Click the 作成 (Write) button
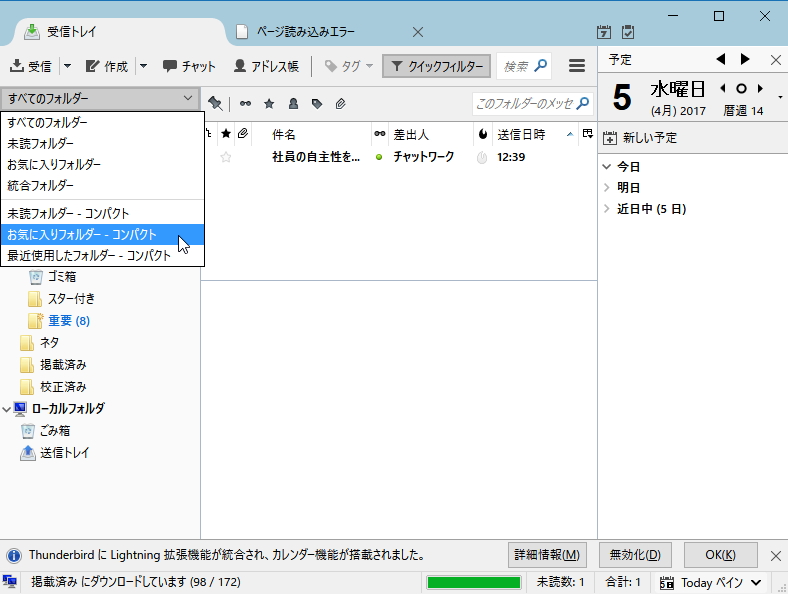788x594 pixels. click(x=107, y=66)
